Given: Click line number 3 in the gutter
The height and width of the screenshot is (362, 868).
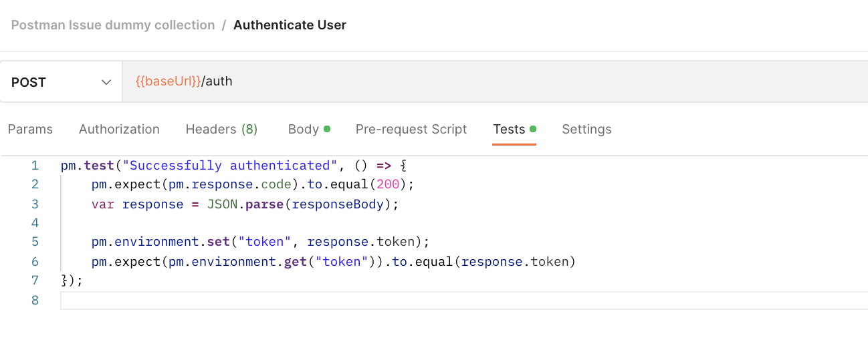Looking at the screenshot, I should click(35, 204).
